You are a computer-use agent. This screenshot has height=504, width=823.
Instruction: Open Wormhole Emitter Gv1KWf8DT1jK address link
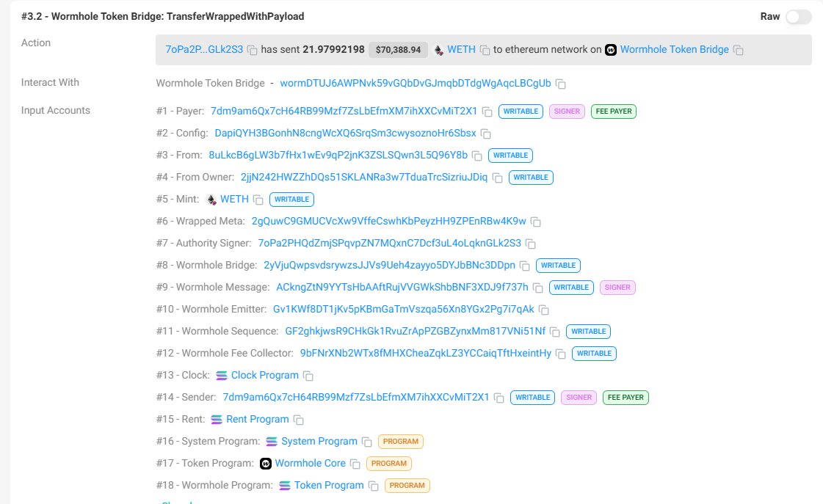404,309
